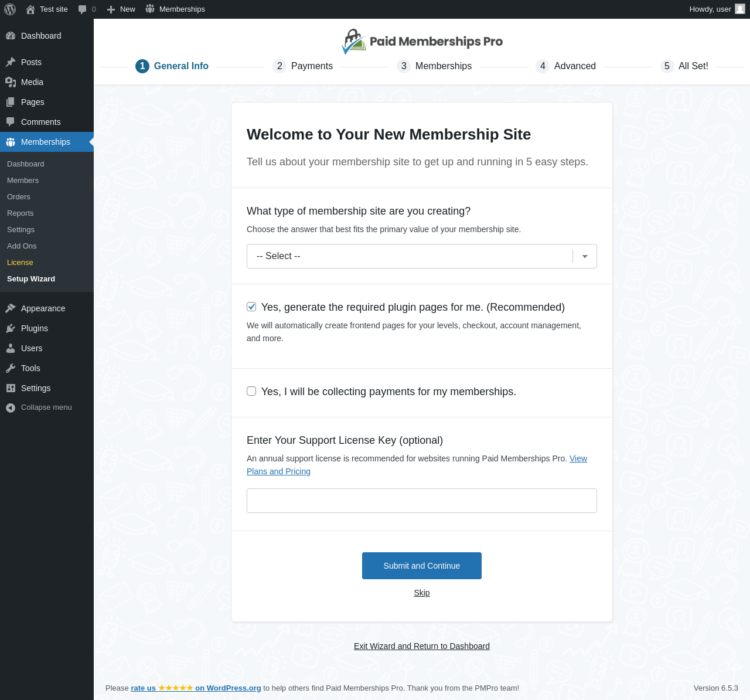Screen dimensions: 750x700
Task: Click the Paid Memberships Pro logo
Action: click(422, 42)
